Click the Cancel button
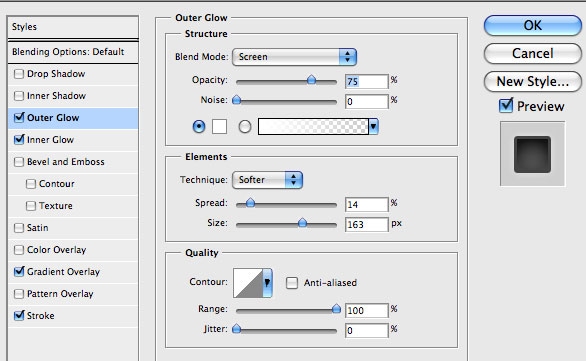Image resolution: width=586 pixels, height=361 pixels. (x=533, y=53)
